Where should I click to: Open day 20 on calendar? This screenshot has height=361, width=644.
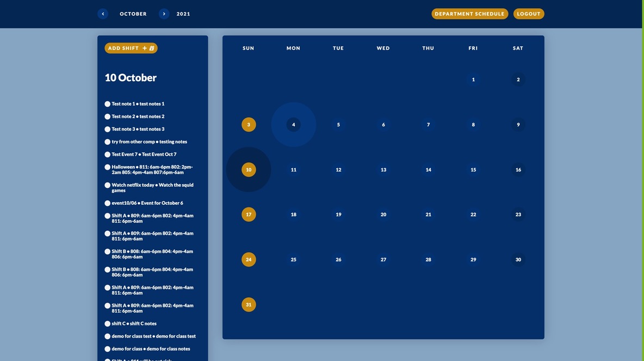tap(383, 215)
